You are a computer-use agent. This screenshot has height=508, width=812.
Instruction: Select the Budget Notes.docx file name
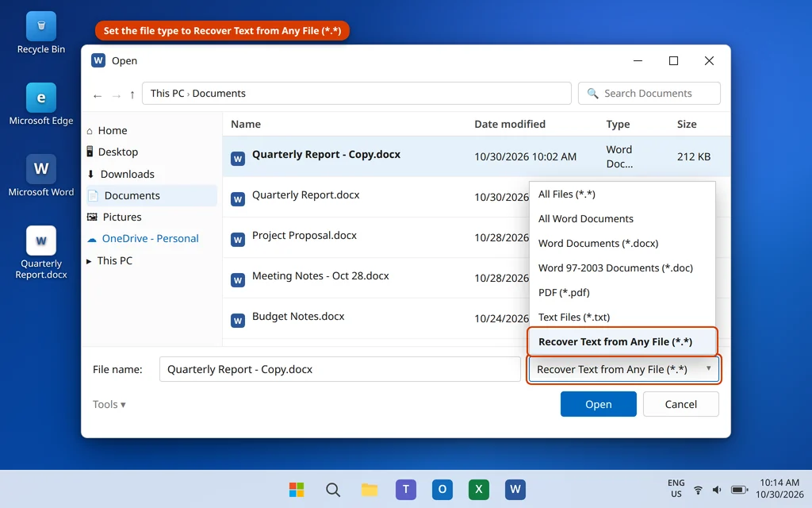(298, 316)
